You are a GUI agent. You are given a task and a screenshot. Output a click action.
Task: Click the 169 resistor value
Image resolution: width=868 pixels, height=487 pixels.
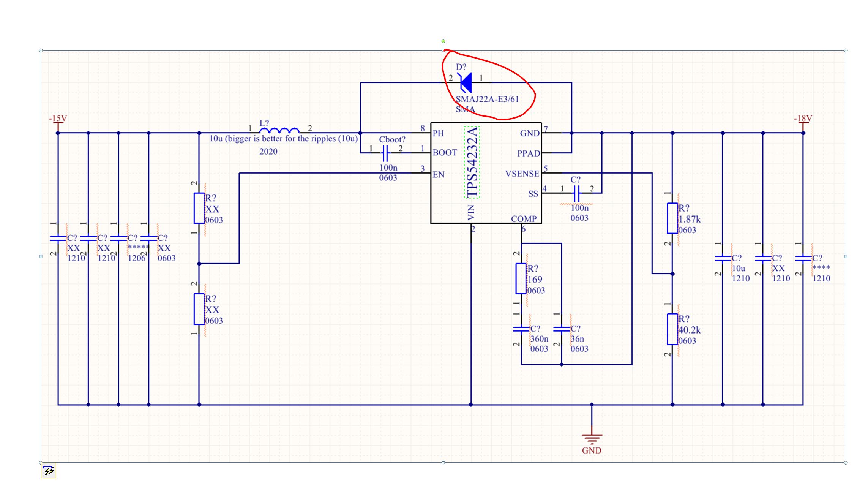(x=535, y=280)
